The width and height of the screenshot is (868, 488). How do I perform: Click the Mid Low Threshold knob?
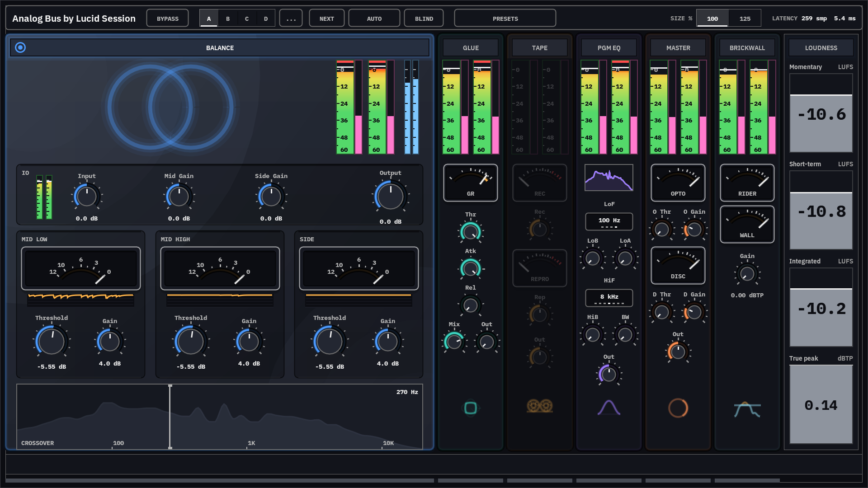coord(52,342)
